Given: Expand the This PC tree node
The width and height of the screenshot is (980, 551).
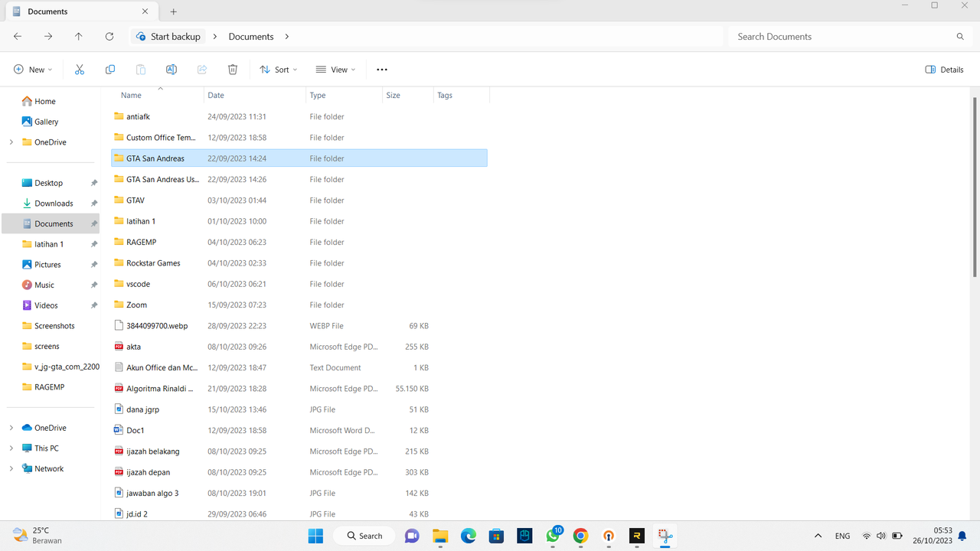Looking at the screenshot, I should pyautogui.click(x=11, y=448).
